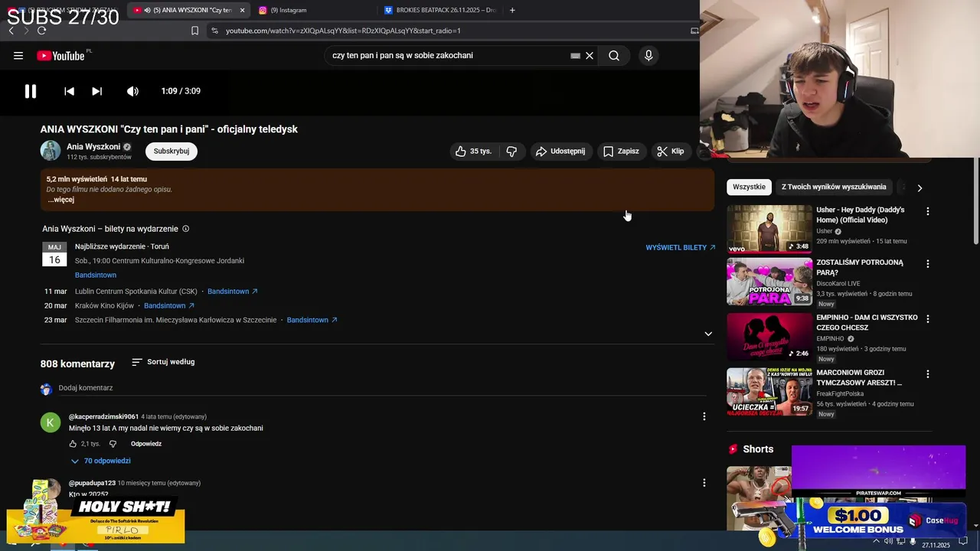The image size is (980, 551).
Task: Mute the video volume
Action: coord(132,91)
